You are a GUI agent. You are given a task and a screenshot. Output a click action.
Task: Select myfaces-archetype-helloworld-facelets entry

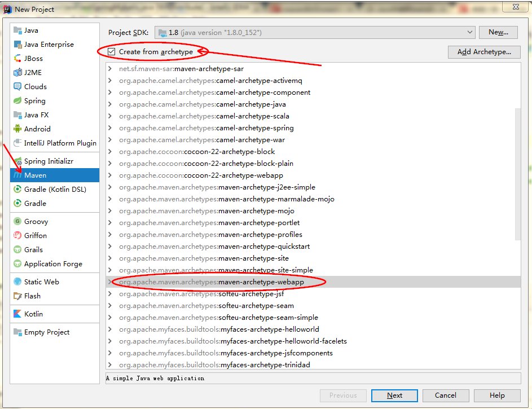coord(313,341)
